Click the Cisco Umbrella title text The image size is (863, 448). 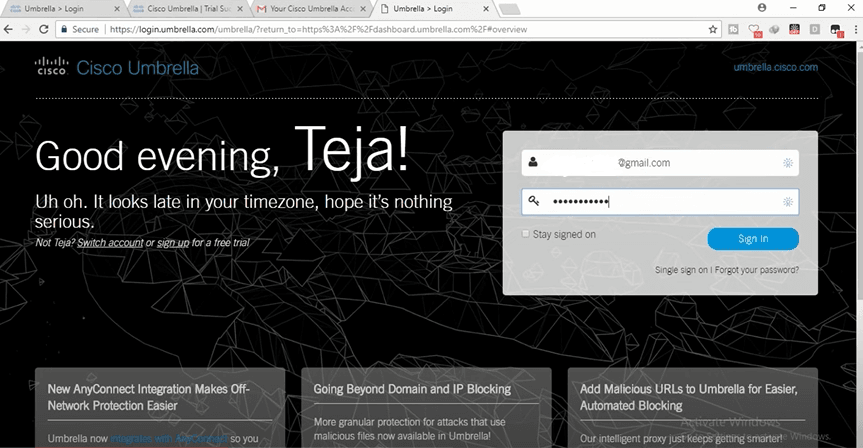[x=138, y=68]
